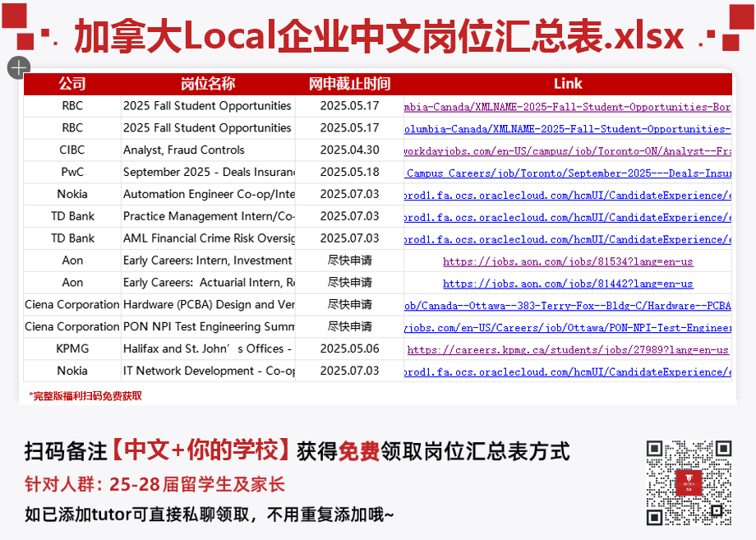Click the title 加拿大Local企业中文岗位汇总表.xlsx

click(x=379, y=35)
